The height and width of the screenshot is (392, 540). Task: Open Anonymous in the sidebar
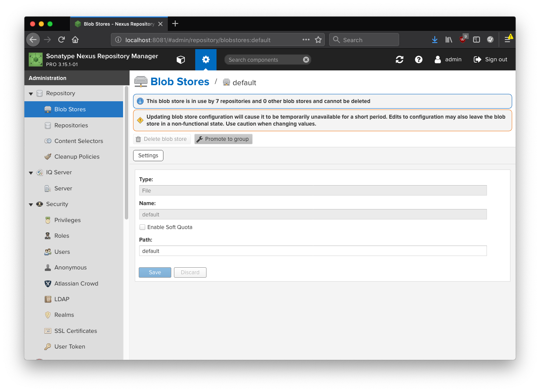(74, 267)
